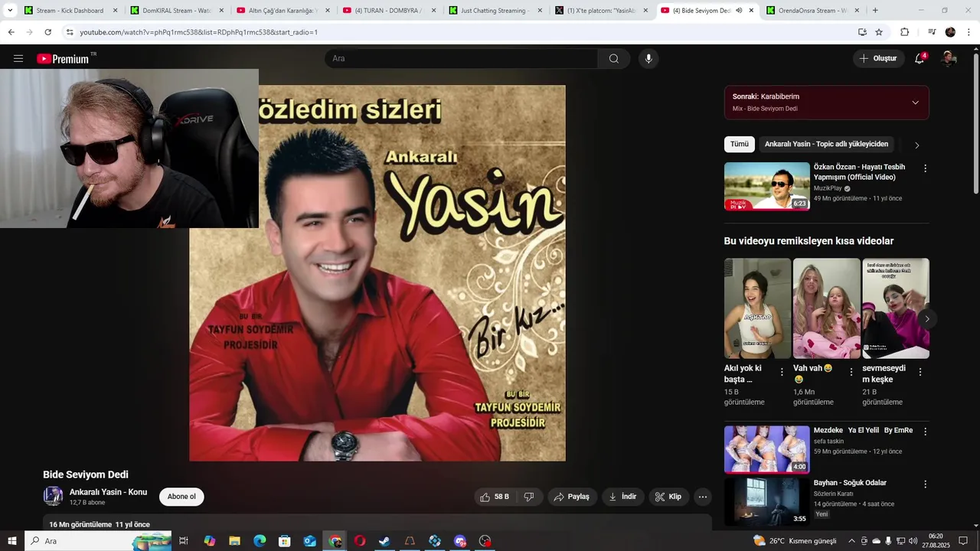The height and width of the screenshot is (551, 980).
Task: Click install/cast icon in address bar
Action: (862, 32)
